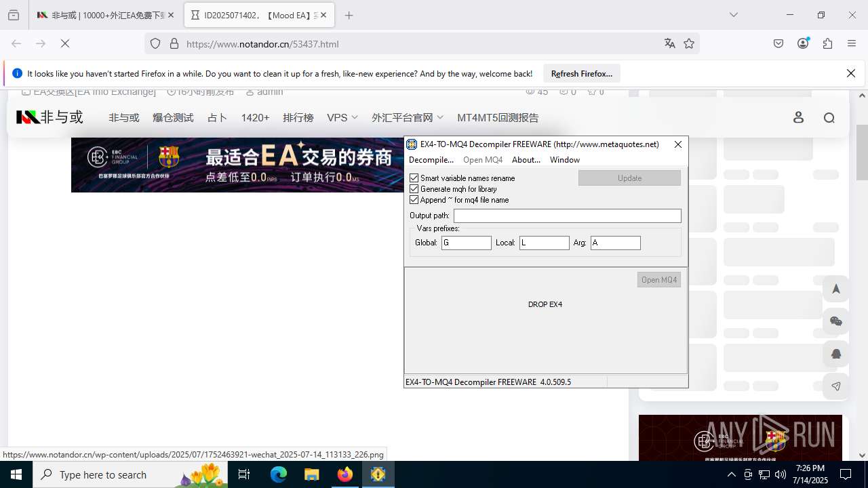Stop page loading with X button

65,43
